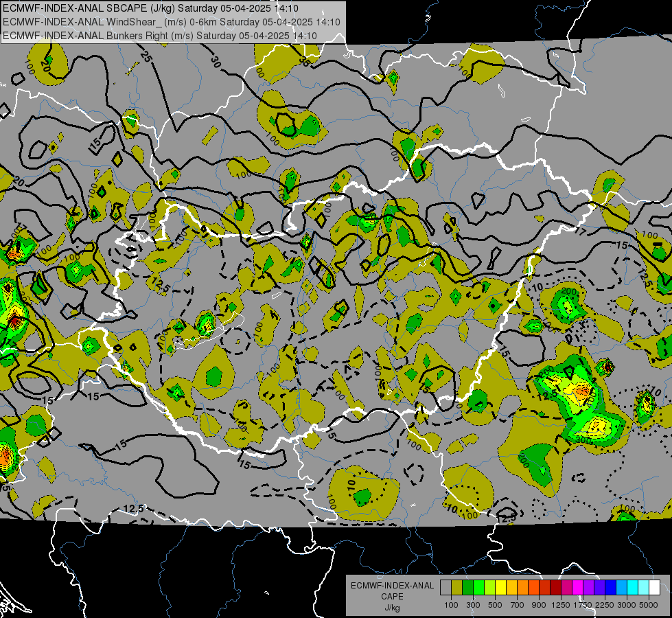This screenshot has width=672, height=618.
Task: Click the 300 value under the legend
Action: point(473,605)
